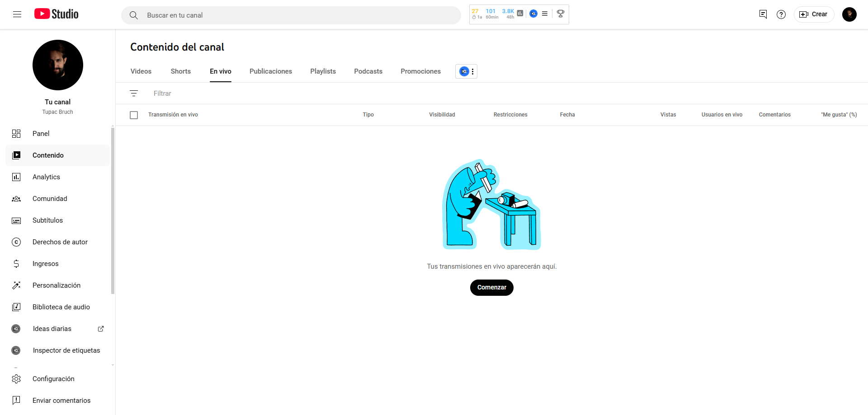Type in the Buscar en tu canal field

tap(292, 15)
